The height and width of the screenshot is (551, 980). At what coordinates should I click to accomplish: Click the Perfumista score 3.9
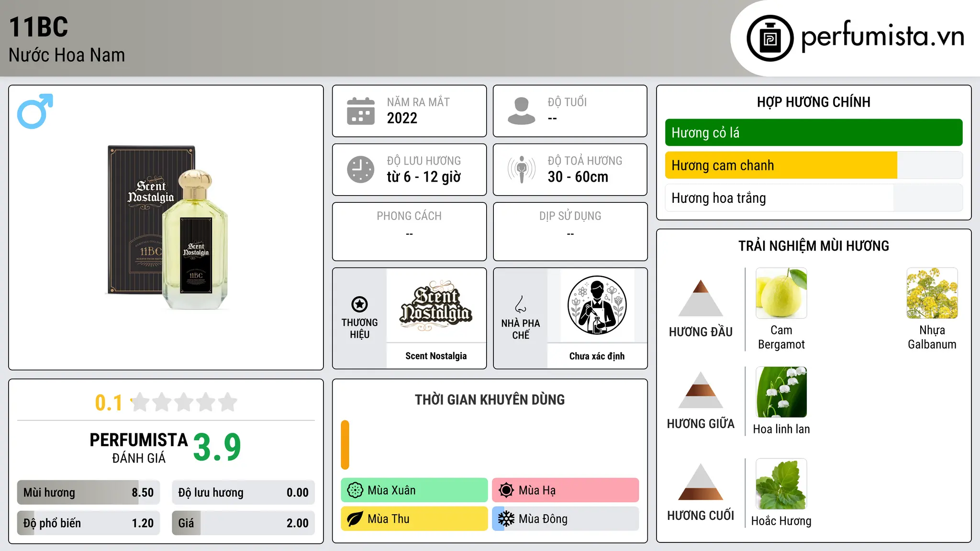217,447
